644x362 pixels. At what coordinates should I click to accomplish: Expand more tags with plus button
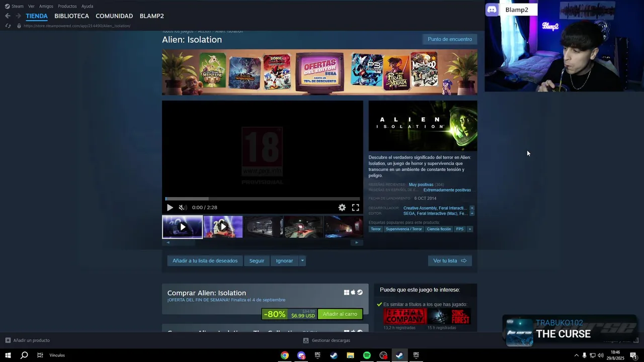coord(470,229)
